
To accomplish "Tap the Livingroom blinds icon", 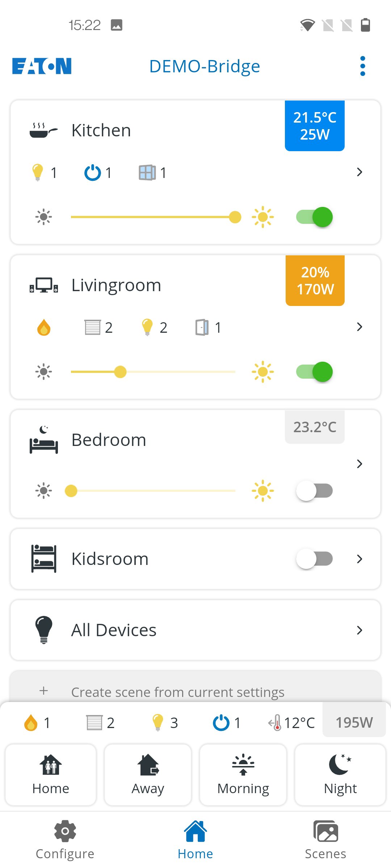I will point(93,327).
